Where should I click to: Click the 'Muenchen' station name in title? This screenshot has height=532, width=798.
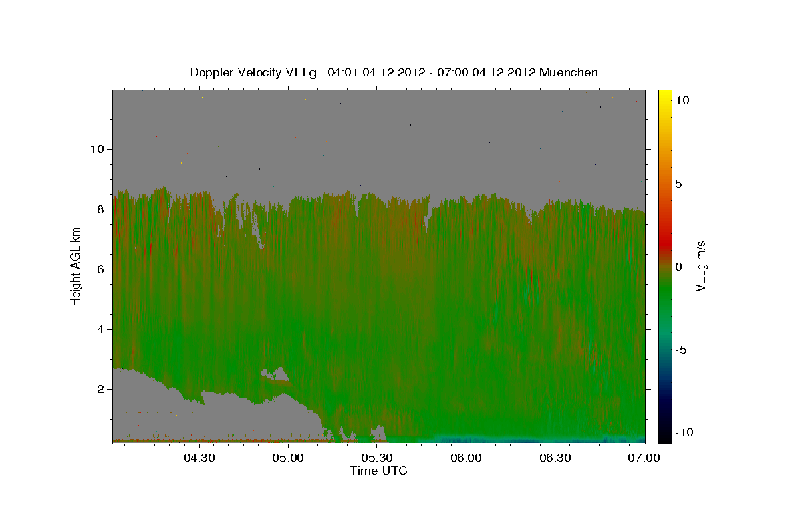[x=569, y=72]
